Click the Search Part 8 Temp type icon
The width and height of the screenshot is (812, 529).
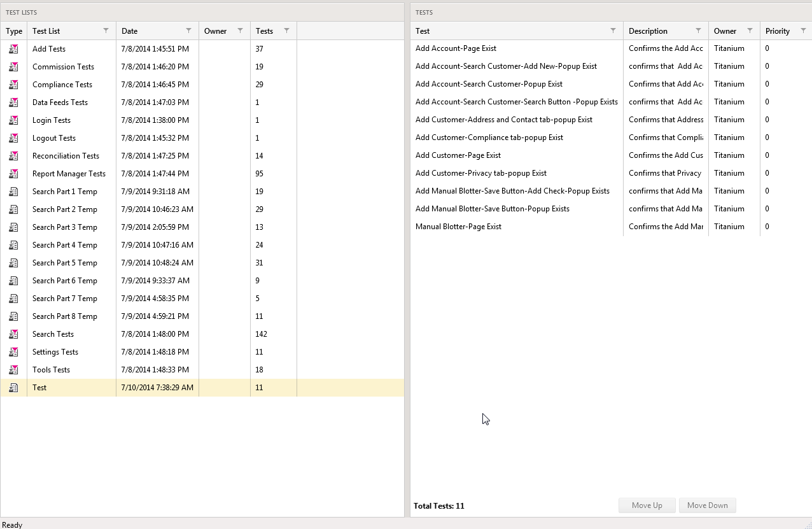pos(13,316)
